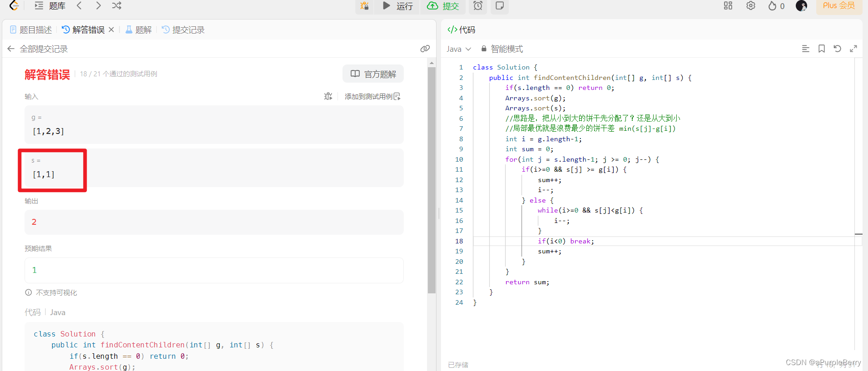This screenshot has width=868, height=371.
Task: Open the Java language dropdown
Action: click(459, 49)
